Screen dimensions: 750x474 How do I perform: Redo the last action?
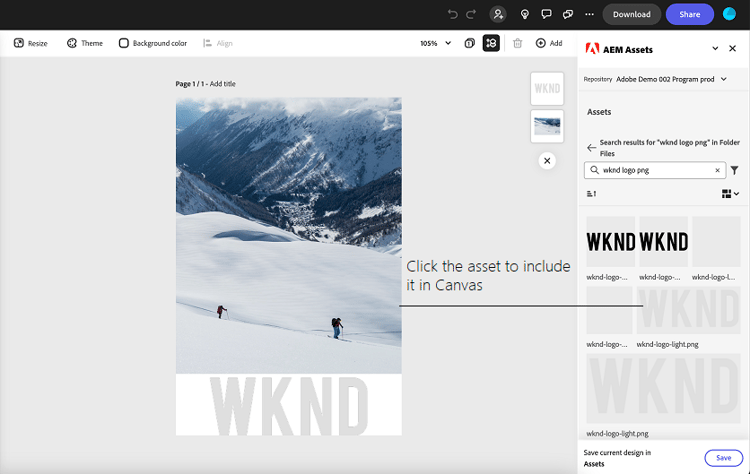(471, 14)
